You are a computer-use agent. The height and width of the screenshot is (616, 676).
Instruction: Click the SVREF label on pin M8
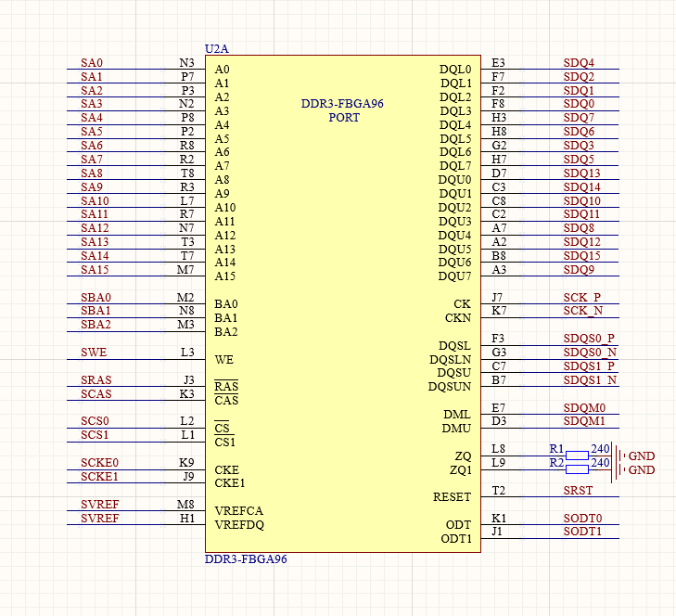pos(99,505)
